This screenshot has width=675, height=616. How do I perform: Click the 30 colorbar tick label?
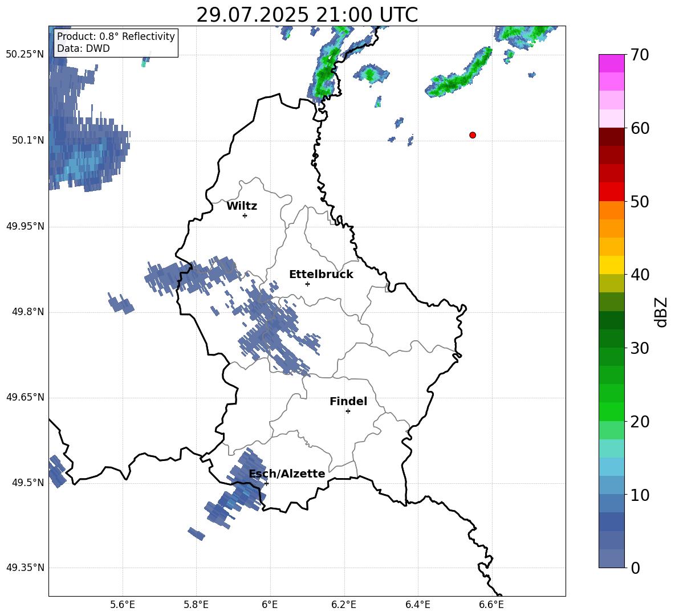640,348
